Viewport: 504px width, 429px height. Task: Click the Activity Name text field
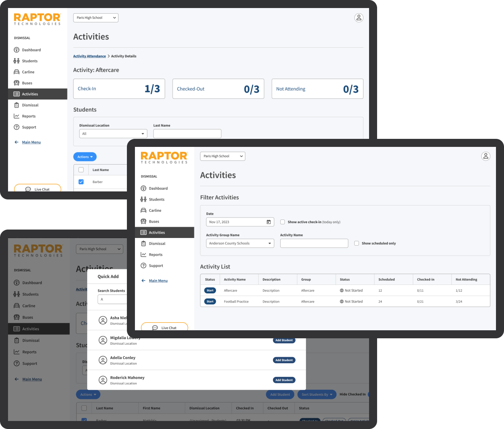[x=314, y=243]
